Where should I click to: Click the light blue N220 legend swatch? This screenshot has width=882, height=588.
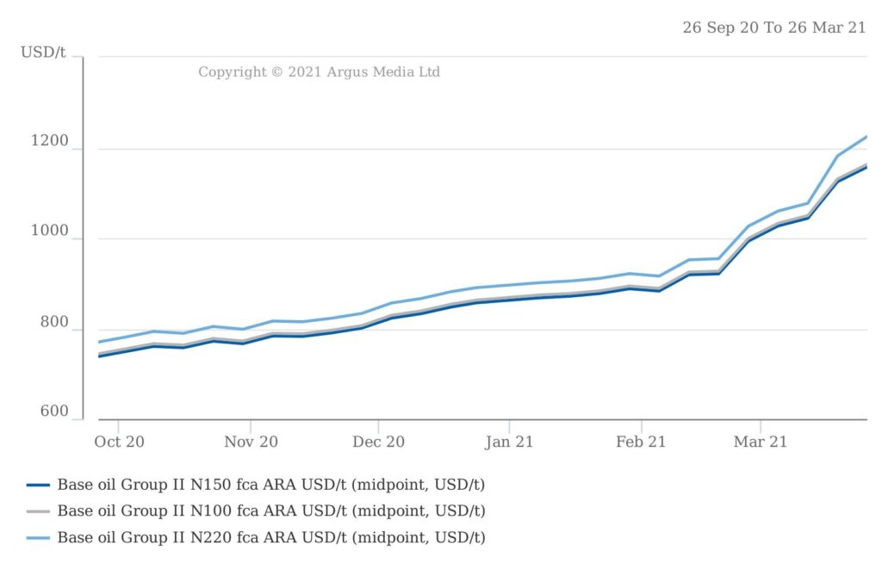39,538
